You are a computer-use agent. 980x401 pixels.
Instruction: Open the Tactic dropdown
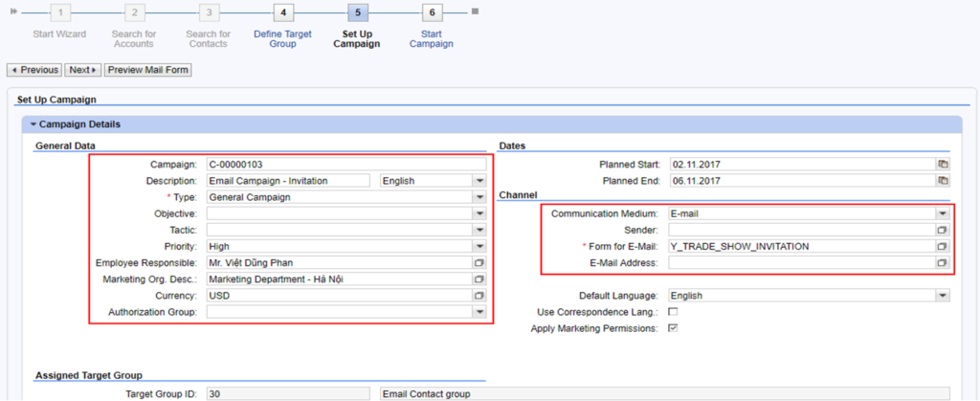point(479,230)
